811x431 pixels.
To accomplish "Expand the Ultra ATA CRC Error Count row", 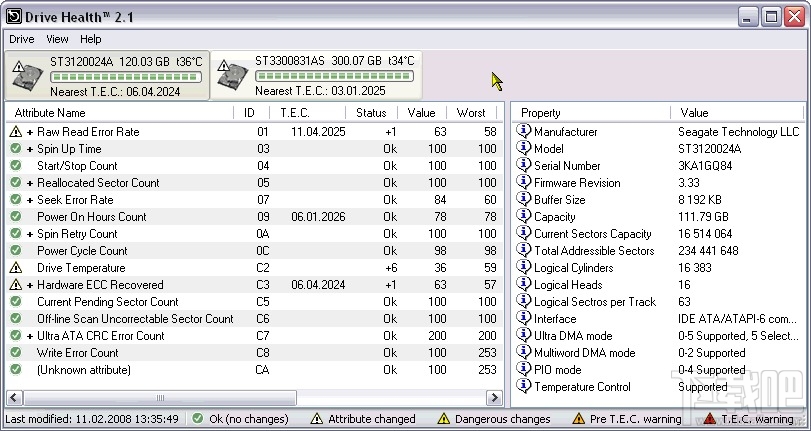I will coord(30,336).
